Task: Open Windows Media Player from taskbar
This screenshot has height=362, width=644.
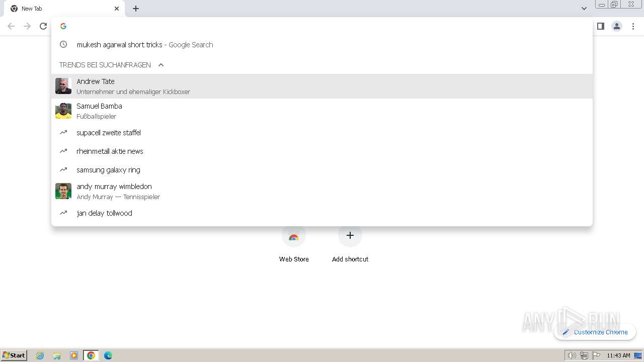Action: pos(74,355)
